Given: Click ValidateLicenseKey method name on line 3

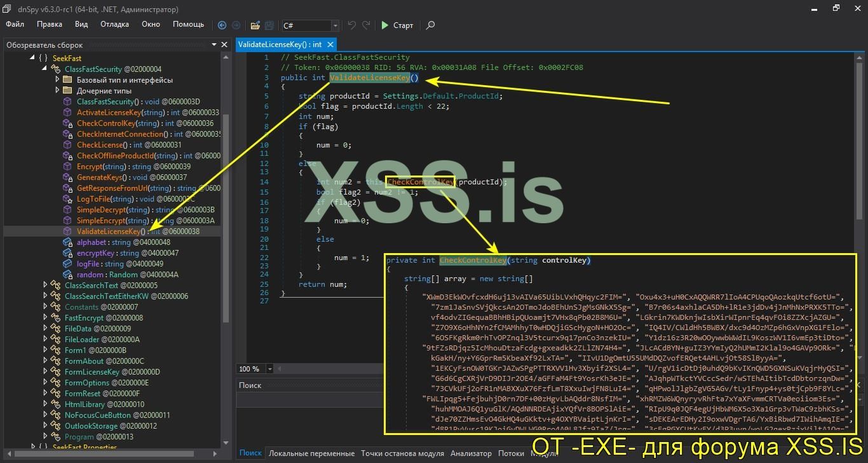Looking at the screenshot, I should click(x=369, y=78).
